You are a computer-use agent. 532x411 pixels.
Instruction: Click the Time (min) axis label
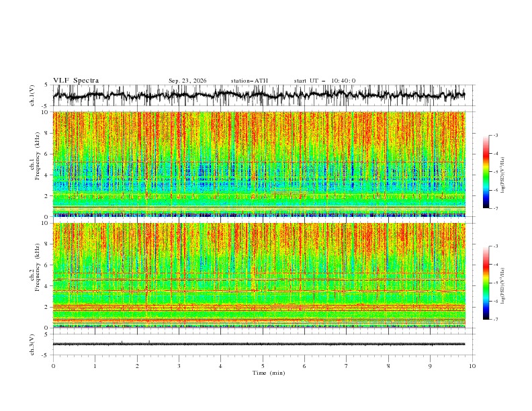click(269, 373)
